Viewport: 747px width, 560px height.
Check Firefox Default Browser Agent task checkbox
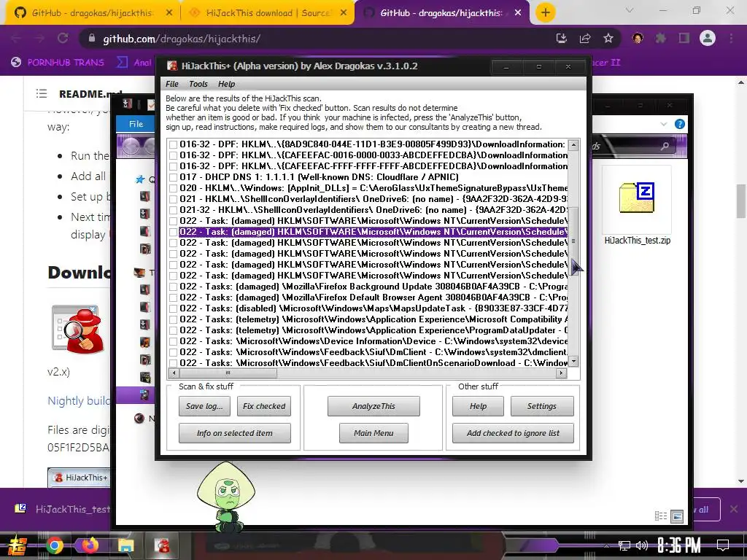[174, 297]
